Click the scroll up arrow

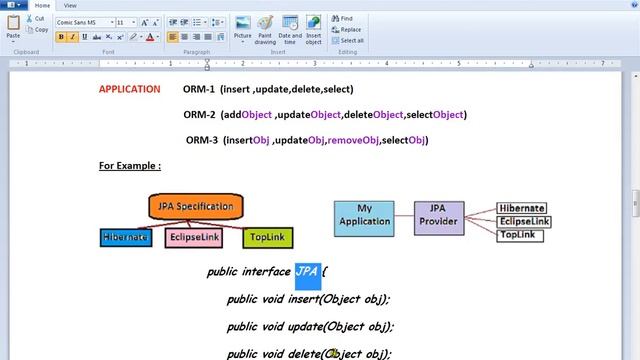(636, 76)
